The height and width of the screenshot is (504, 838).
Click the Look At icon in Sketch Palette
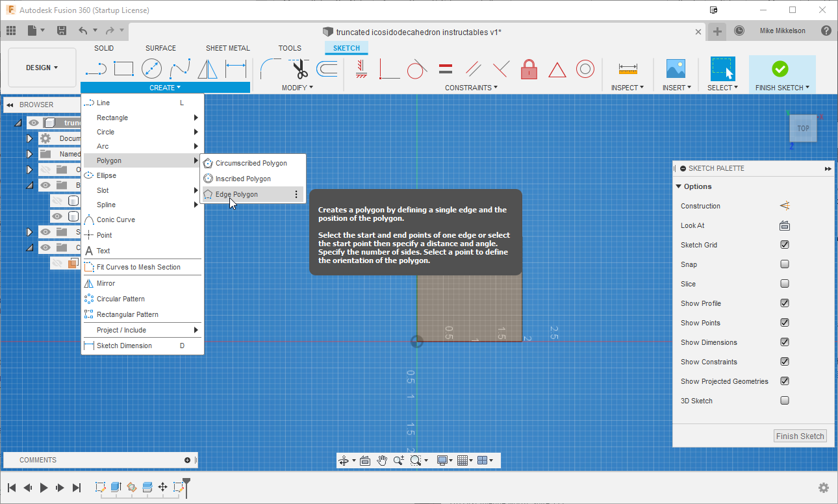(784, 225)
